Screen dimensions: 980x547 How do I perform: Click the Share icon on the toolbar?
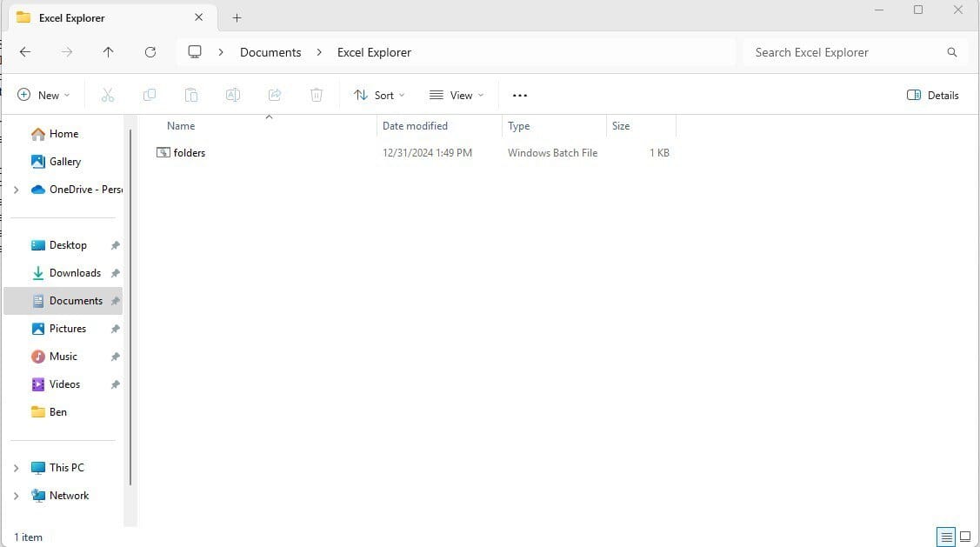click(x=275, y=95)
